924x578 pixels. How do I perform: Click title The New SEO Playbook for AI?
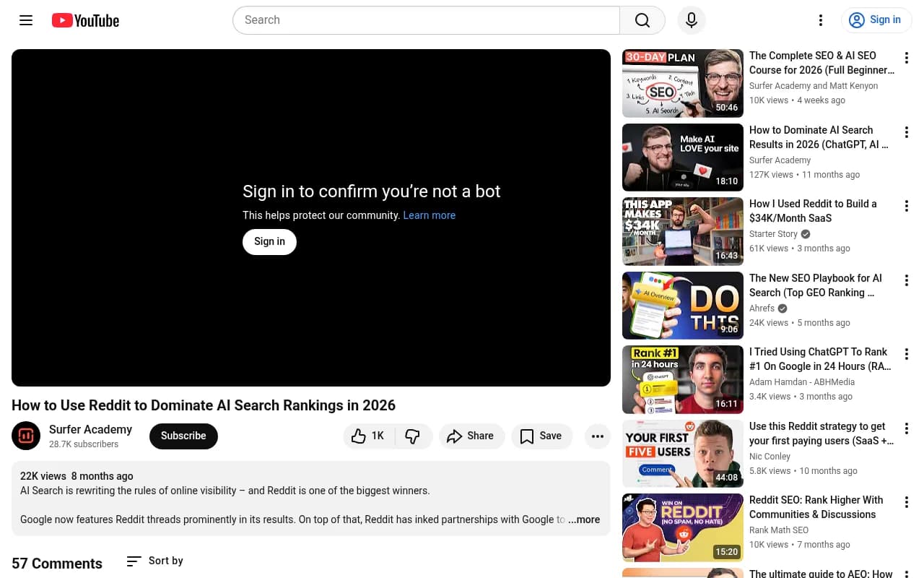816,285
